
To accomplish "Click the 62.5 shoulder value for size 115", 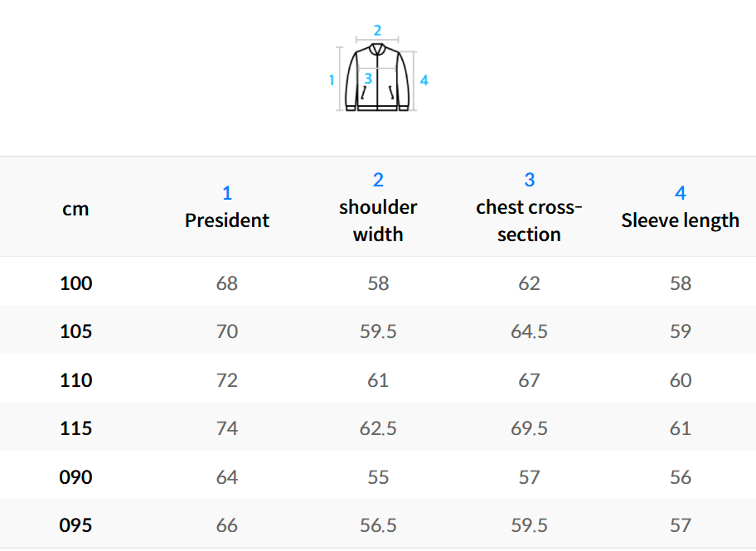I will coord(378,428).
